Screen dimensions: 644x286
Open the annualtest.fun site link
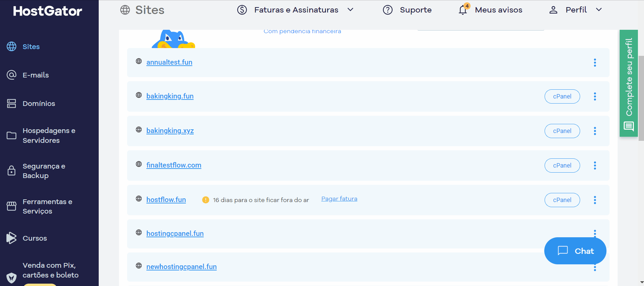point(169,62)
